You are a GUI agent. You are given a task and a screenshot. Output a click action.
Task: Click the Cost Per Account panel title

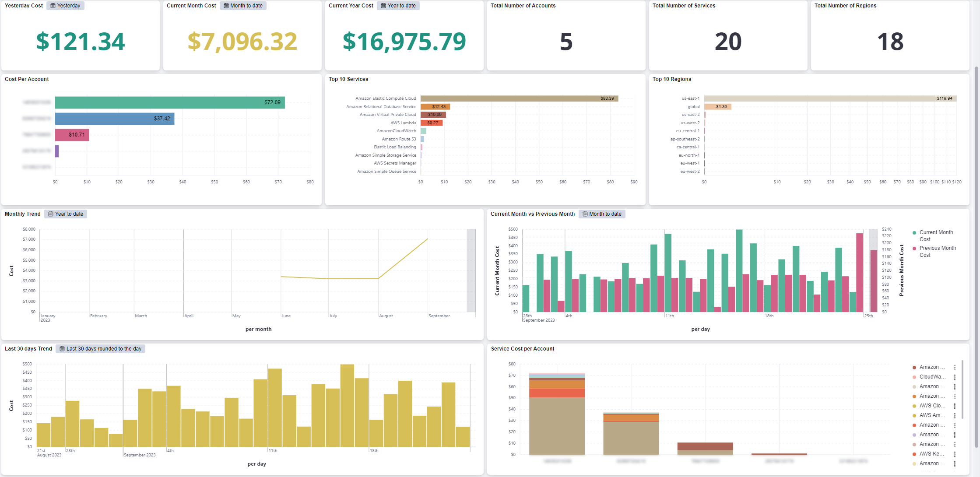(x=27, y=79)
